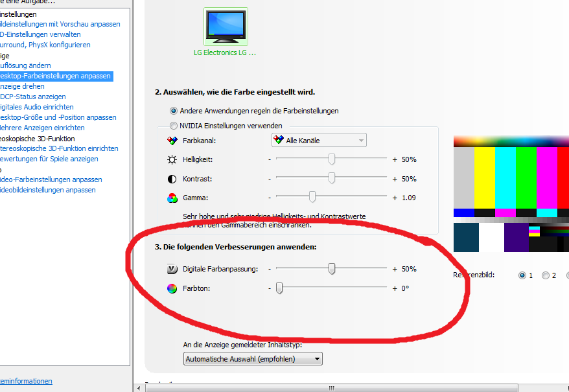Click the Farbton plus sign

coord(395,288)
